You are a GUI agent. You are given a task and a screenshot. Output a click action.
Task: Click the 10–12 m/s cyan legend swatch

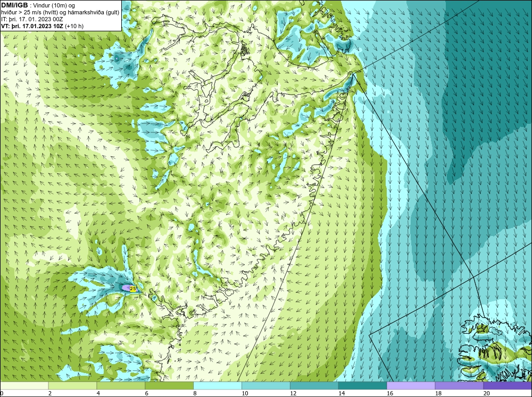[265, 385]
